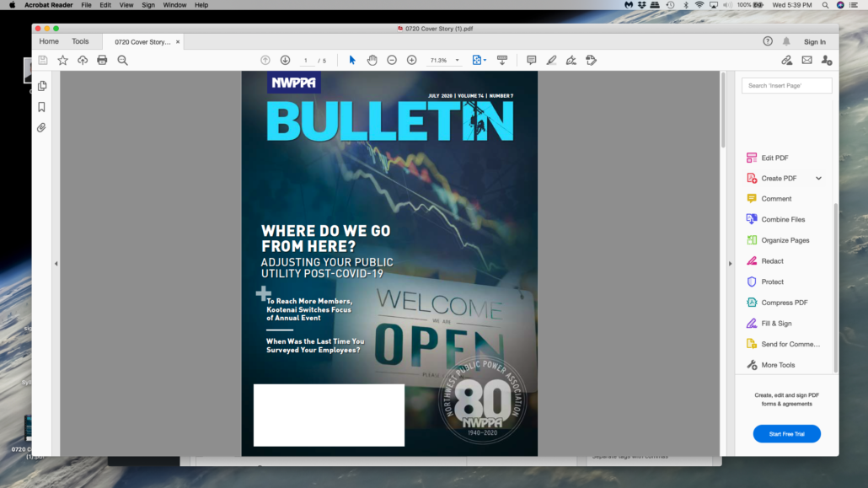The image size is (868, 488).
Task: Activate the selection arrow tool
Action: tap(352, 60)
